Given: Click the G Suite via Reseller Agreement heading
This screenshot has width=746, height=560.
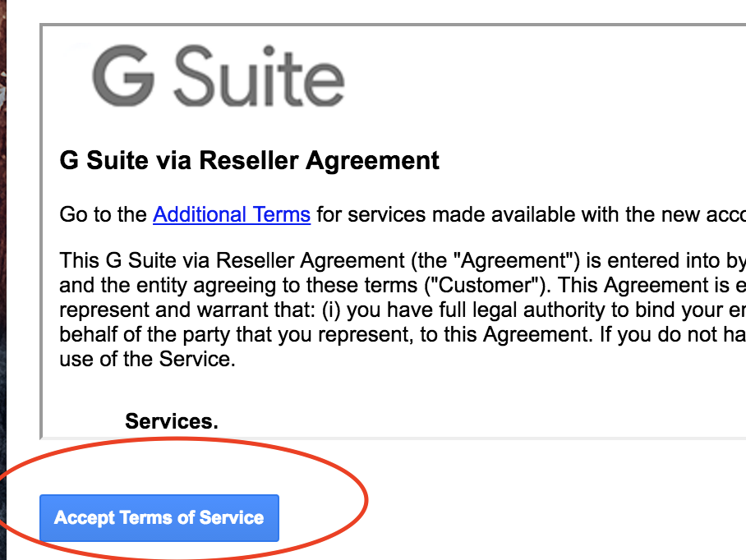Looking at the screenshot, I should click(x=250, y=160).
